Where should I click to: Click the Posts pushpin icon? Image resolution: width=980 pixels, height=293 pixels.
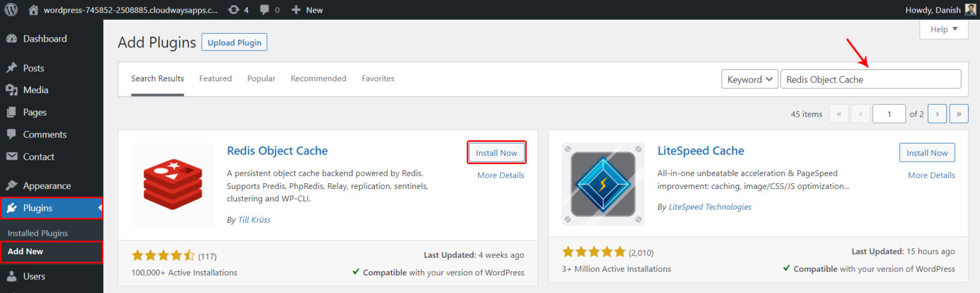tap(11, 68)
